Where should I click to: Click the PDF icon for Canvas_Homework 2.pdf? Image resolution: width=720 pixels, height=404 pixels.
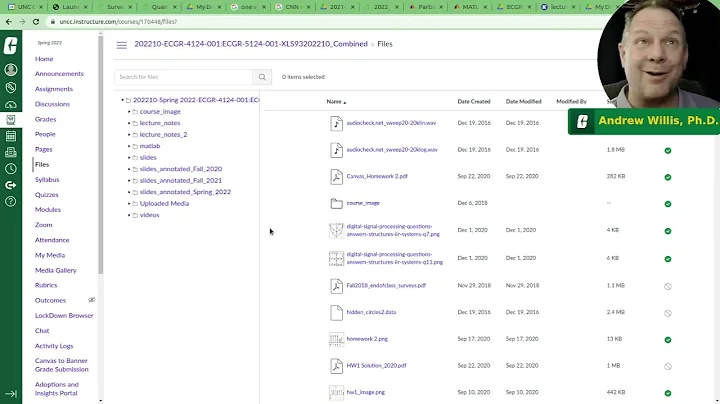coord(337,176)
